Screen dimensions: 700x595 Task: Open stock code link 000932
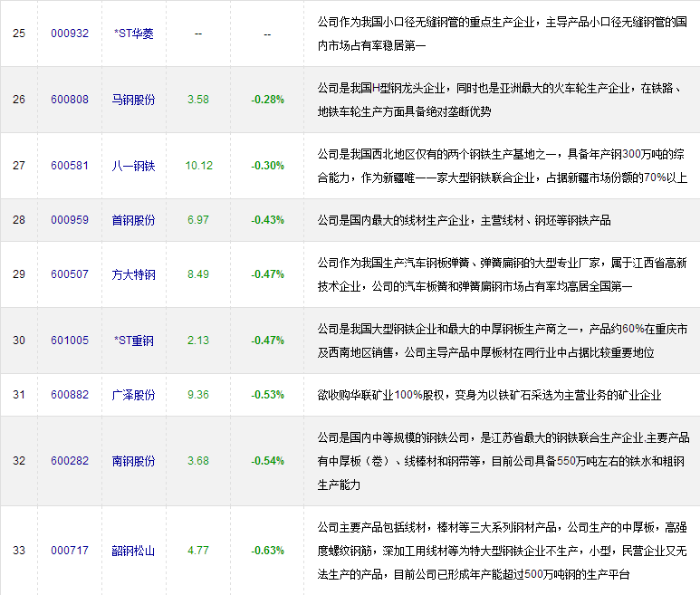(x=70, y=34)
